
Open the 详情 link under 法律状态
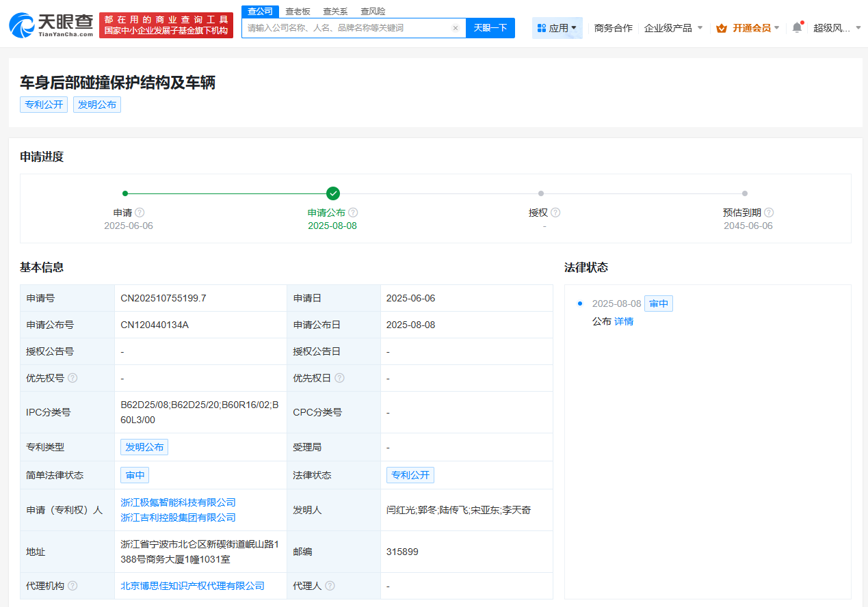623,321
